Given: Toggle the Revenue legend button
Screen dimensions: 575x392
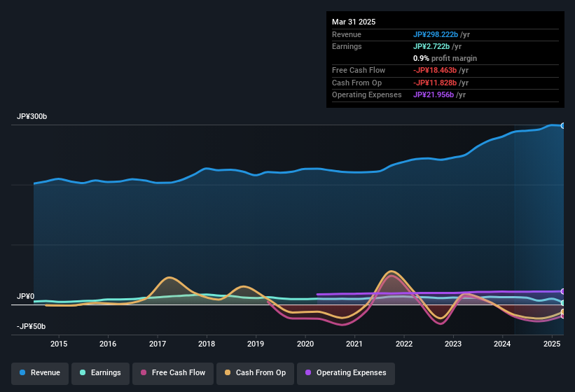Looking at the screenshot, I should pyautogui.click(x=40, y=373).
